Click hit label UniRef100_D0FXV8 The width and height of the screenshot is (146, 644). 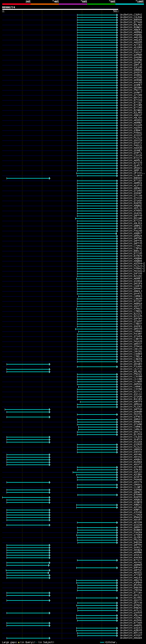131,274
